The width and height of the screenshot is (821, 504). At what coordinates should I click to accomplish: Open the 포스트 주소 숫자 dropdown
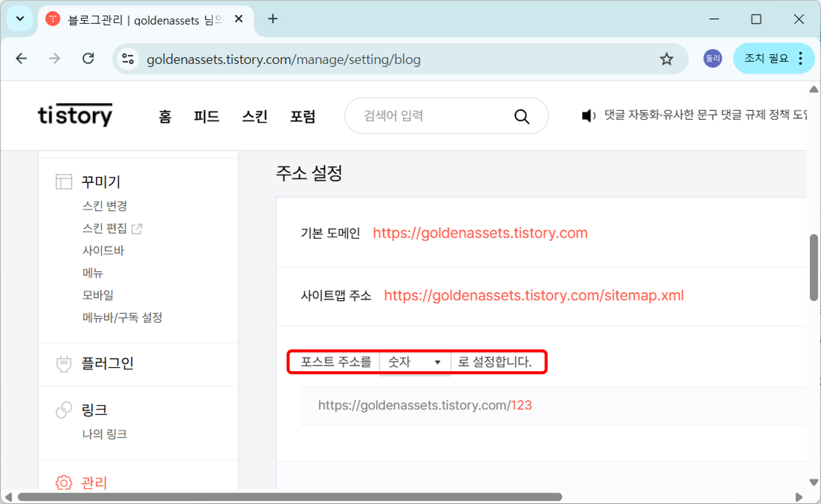pos(415,362)
